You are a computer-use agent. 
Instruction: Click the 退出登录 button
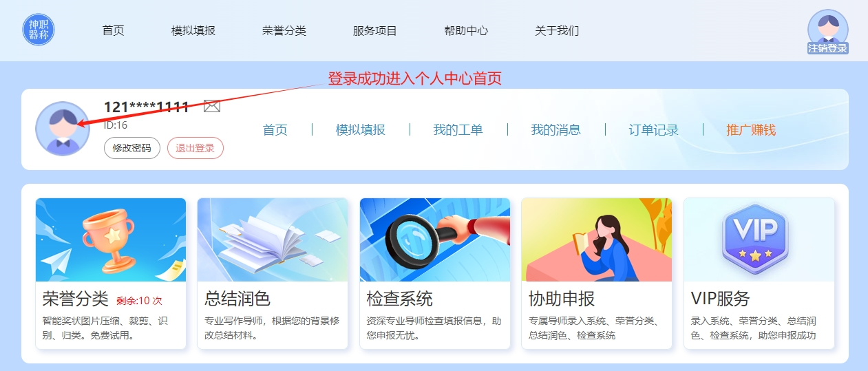[195, 148]
